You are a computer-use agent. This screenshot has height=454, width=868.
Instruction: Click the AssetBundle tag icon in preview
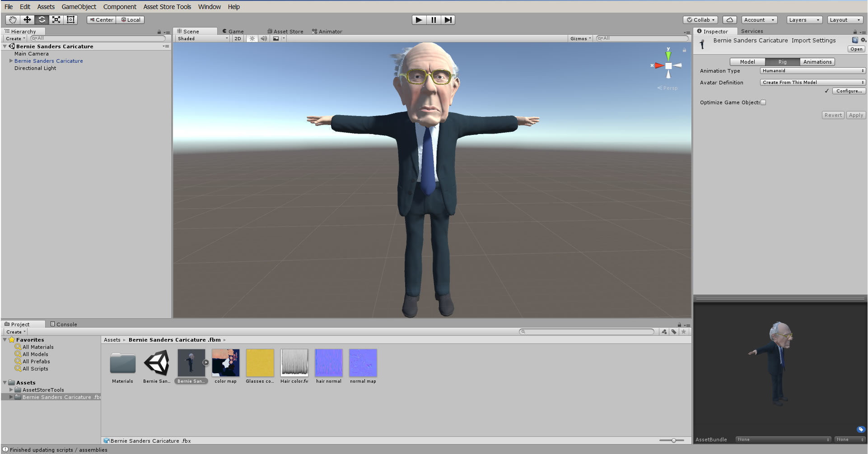coord(861,429)
